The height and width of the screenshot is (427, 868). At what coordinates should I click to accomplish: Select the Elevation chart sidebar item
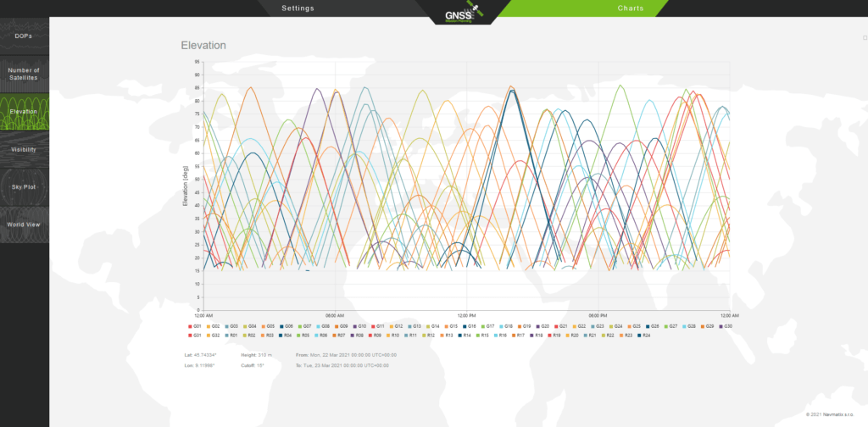[24, 111]
